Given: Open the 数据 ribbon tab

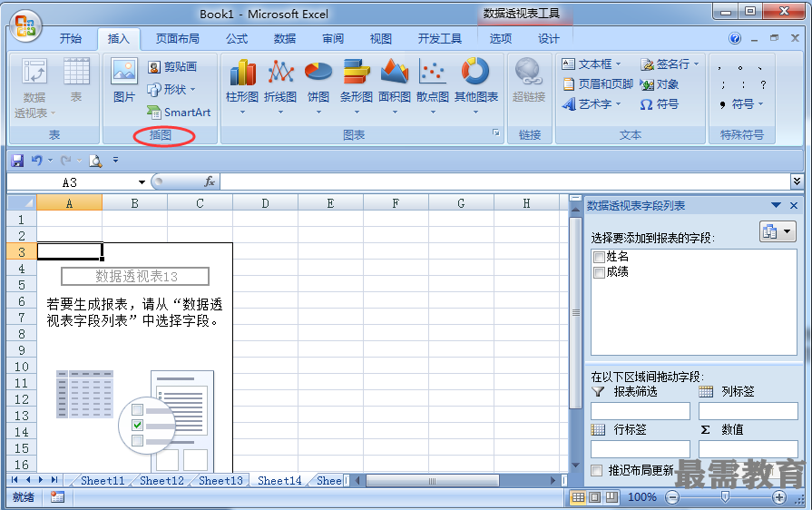Looking at the screenshot, I should [285, 39].
